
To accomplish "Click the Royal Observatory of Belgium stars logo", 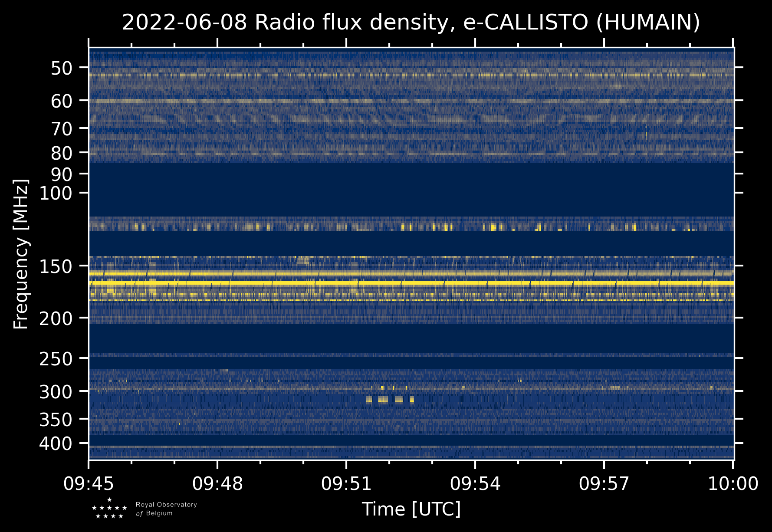I will pyautogui.click(x=109, y=508).
